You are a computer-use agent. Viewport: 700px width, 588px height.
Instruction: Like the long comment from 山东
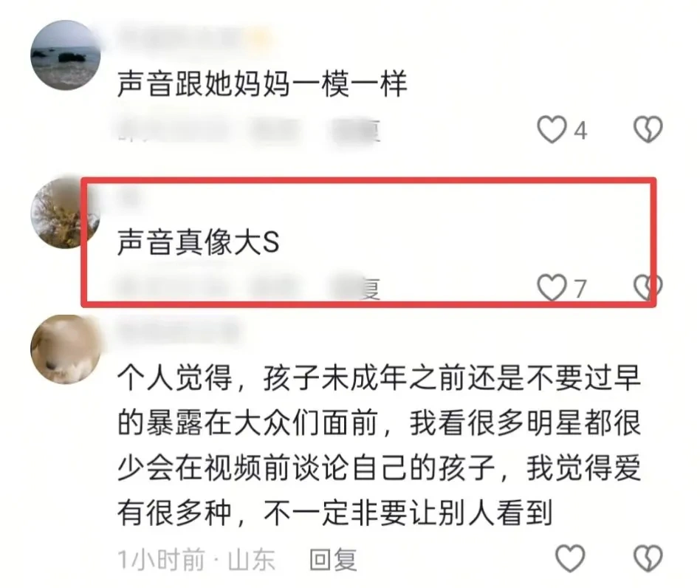point(570,558)
